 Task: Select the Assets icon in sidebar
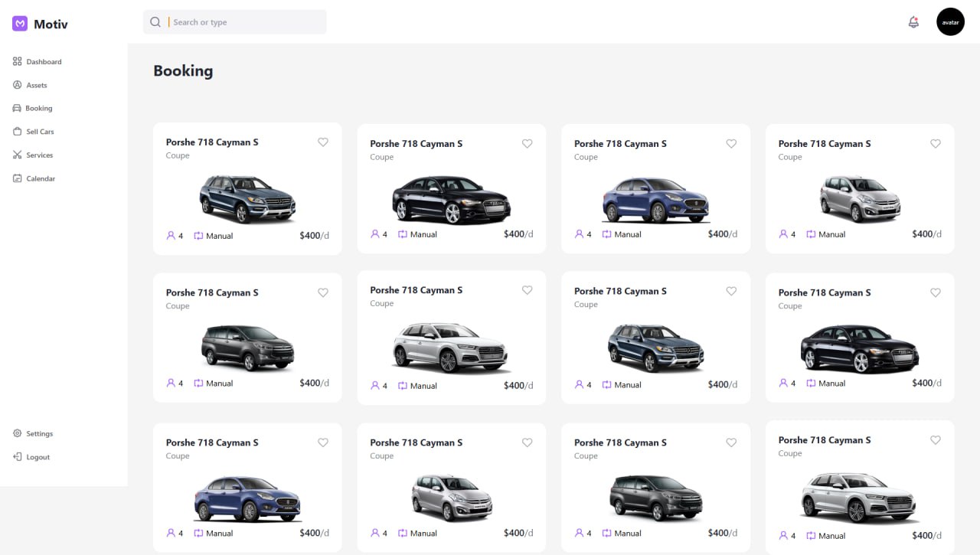[x=18, y=85]
